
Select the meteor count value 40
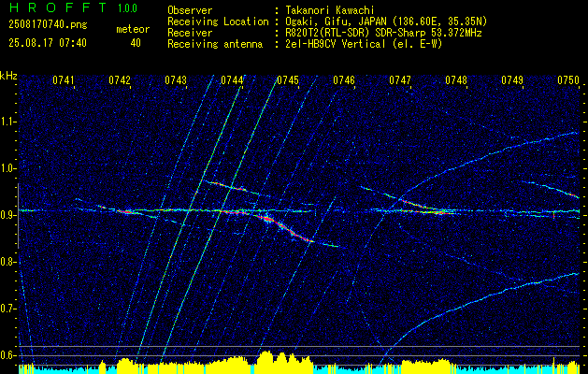[136, 43]
